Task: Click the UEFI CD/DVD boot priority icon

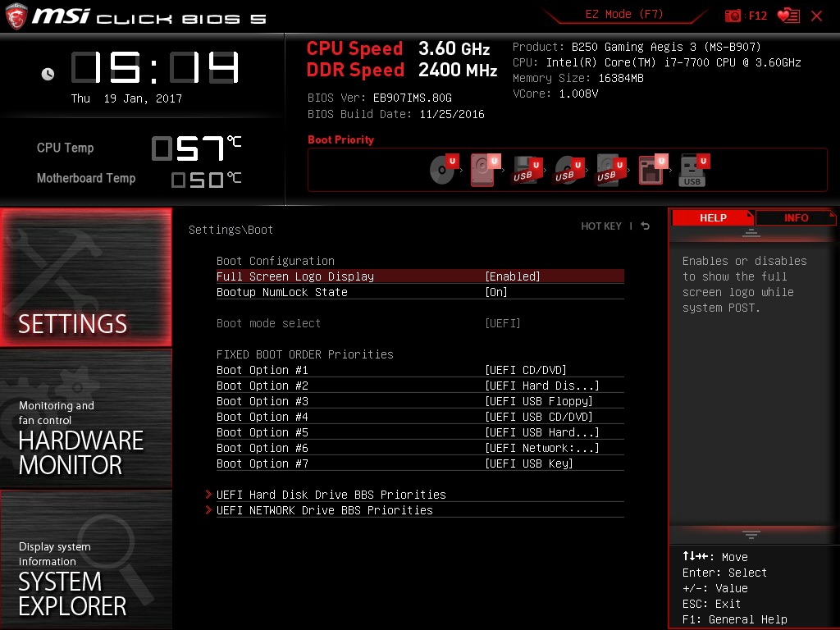Action: tap(444, 169)
